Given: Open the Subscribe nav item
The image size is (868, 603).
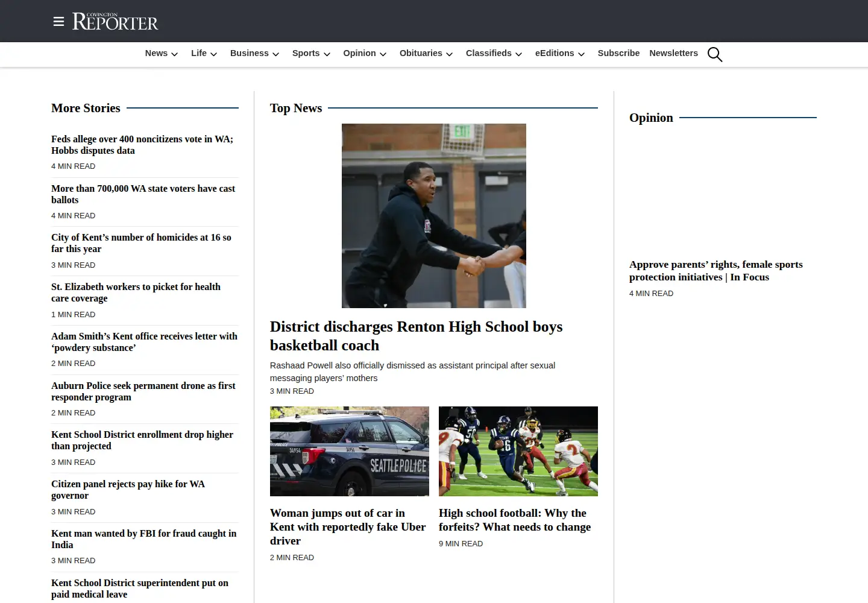Looking at the screenshot, I should click(618, 53).
